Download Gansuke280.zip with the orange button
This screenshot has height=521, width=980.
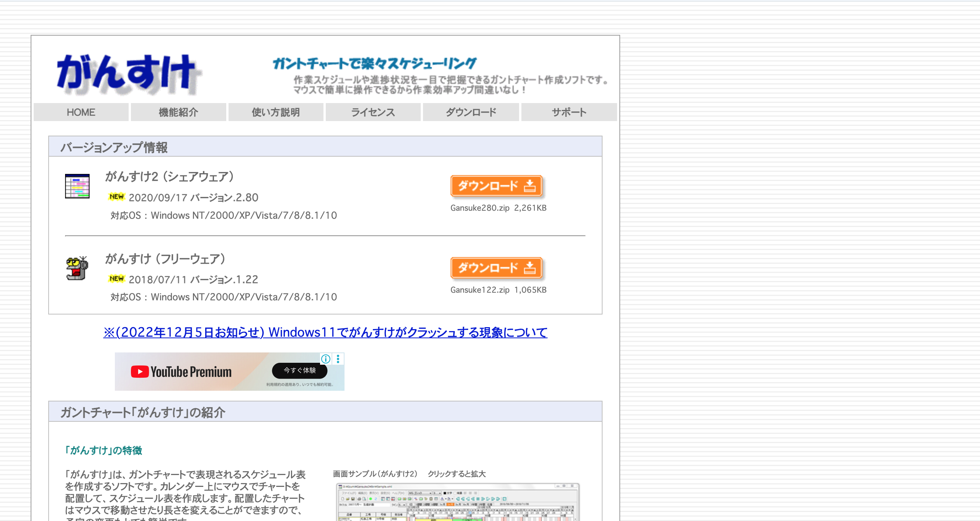click(x=497, y=186)
